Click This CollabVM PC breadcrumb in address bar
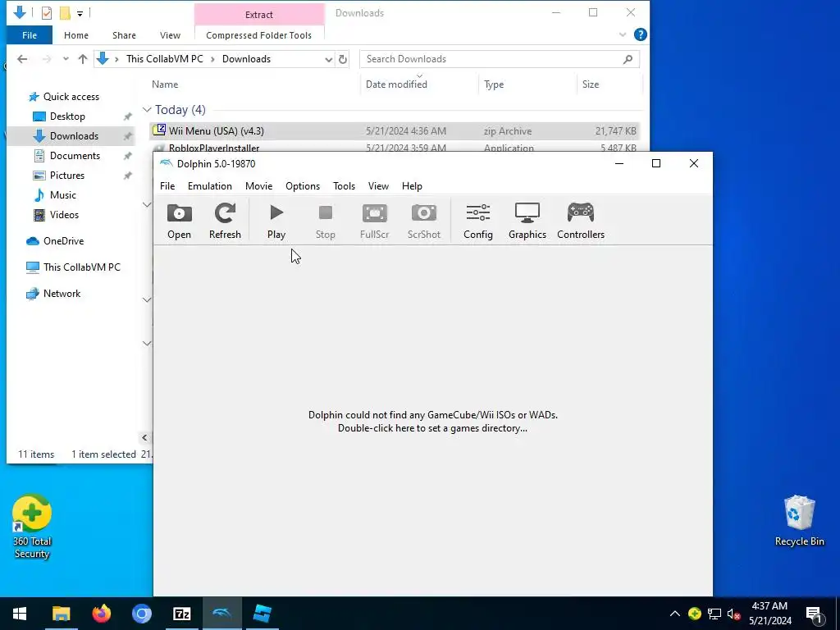This screenshot has height=630, width=840. pyautogui.click(x=164, y=59)
